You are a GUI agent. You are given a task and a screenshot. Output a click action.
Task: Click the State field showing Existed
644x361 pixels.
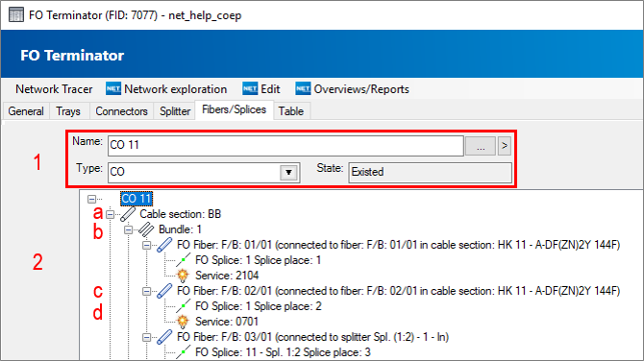(430, 172)
